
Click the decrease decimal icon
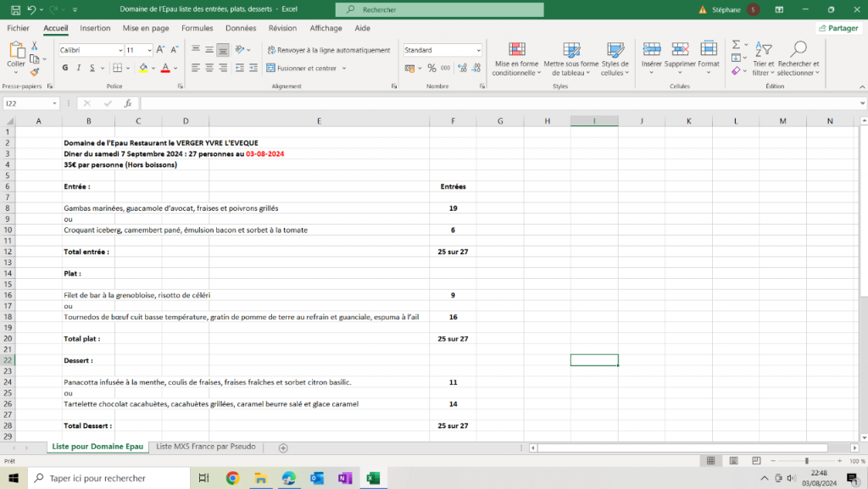point(476,68)
